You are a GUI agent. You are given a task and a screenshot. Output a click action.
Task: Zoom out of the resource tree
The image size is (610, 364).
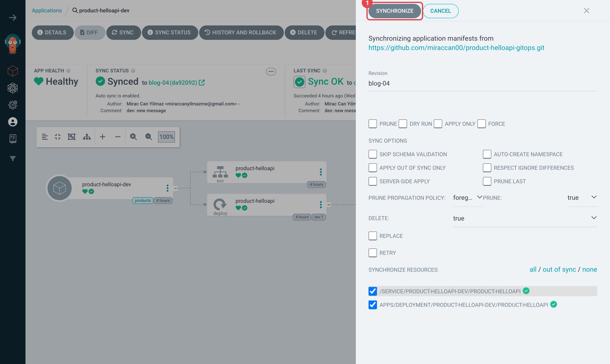tap(148, 137)
